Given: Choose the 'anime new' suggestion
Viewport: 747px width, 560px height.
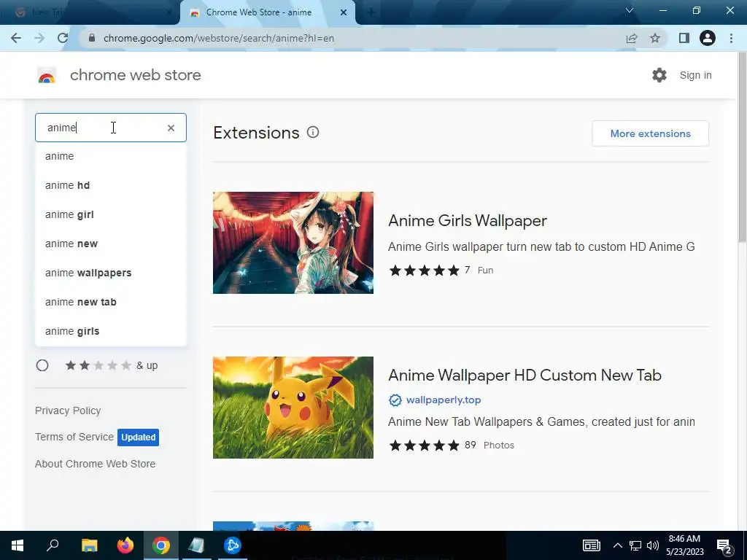Looking at the screenshot, I should (111, 244).
